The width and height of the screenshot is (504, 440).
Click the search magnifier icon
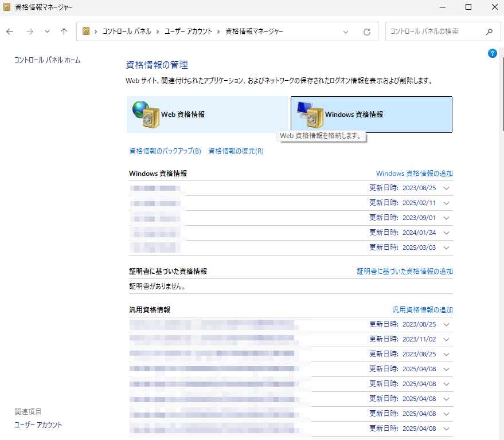(489, 32)
